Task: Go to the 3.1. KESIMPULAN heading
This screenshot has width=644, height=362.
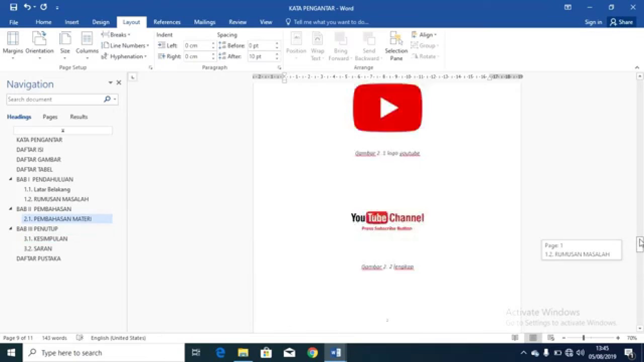Action: click(x=45, y=239)
